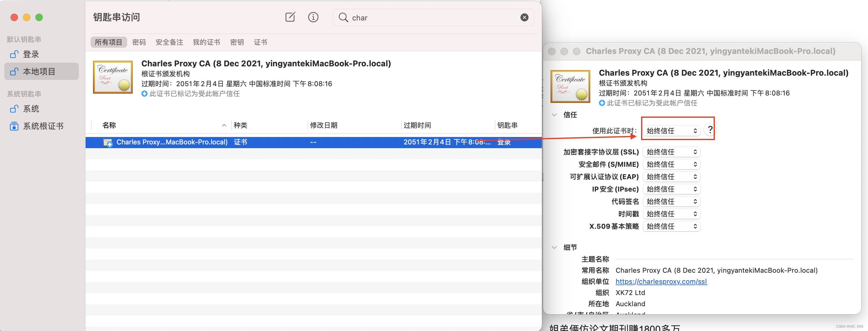Switch to the 密码 tab
Viewport: 868px width, 331px height.
(139, 42)
